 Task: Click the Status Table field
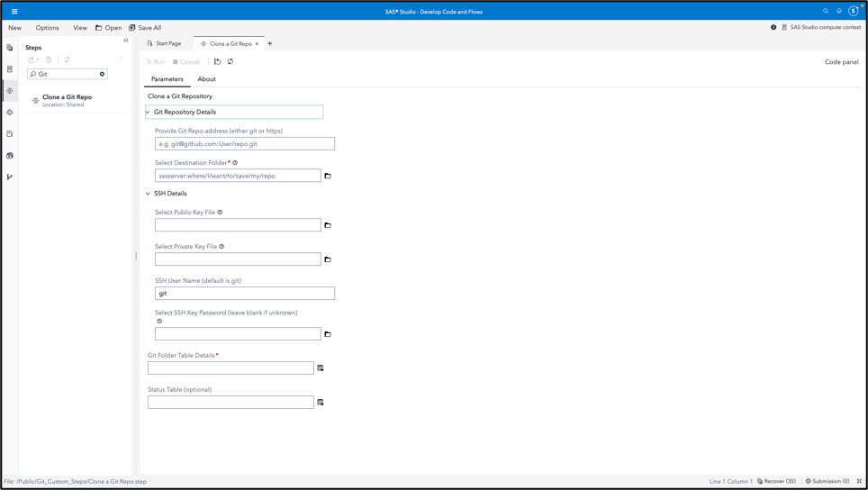(231, 403)
